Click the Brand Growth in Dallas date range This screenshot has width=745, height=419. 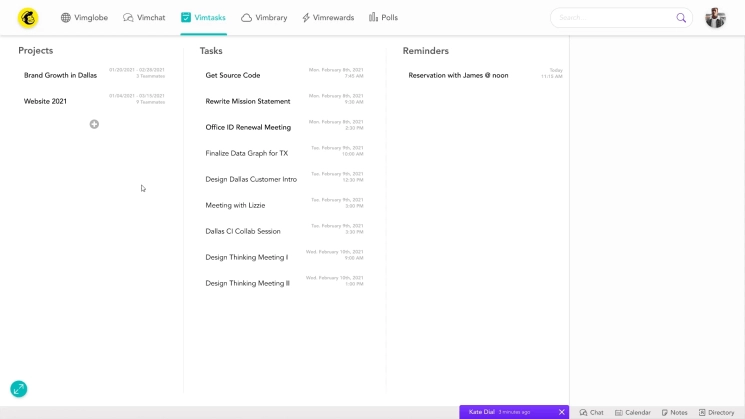click(137, 70)
